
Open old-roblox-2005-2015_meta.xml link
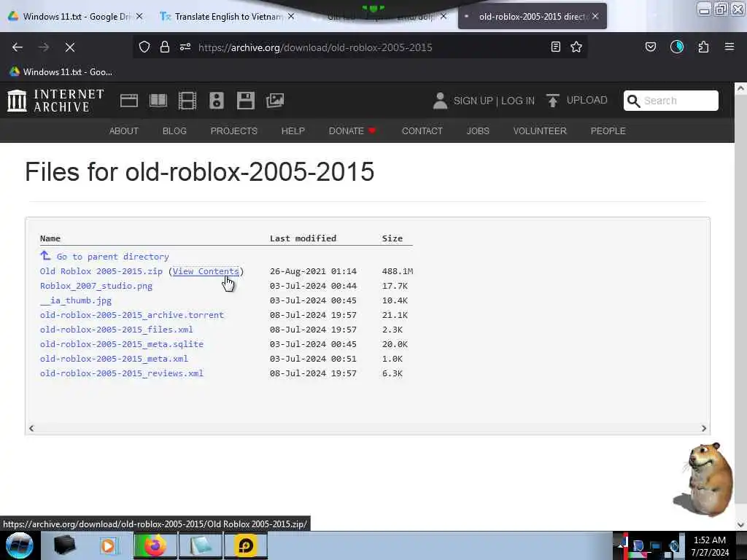coord(114,359)
